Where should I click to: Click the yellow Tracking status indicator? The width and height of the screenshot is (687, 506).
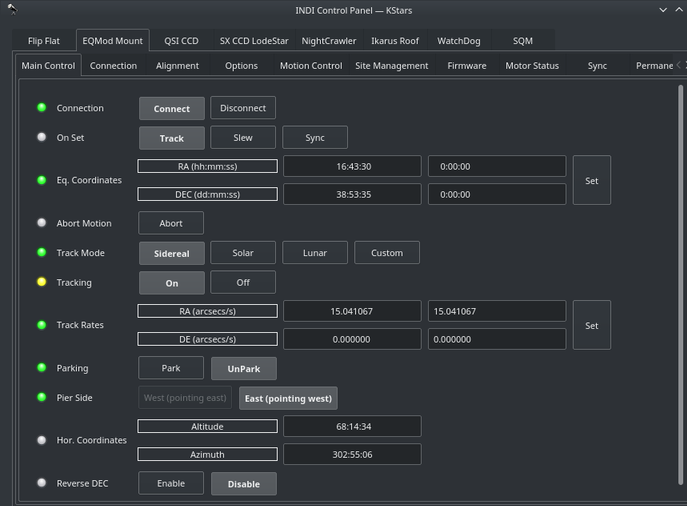[x=41, y=283]
